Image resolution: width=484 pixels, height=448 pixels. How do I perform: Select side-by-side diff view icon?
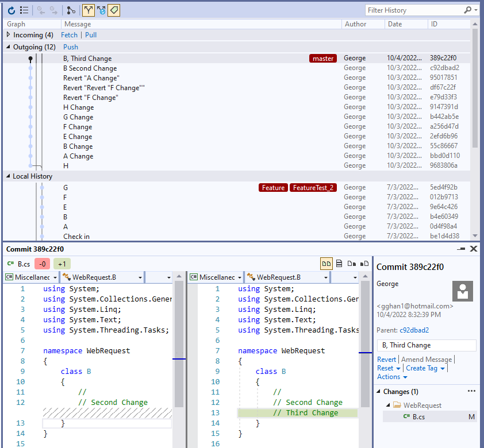coord(326,264)
